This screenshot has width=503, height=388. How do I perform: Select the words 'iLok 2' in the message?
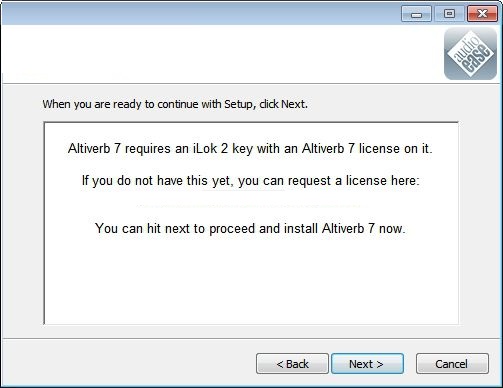click(x=211, y=149)
